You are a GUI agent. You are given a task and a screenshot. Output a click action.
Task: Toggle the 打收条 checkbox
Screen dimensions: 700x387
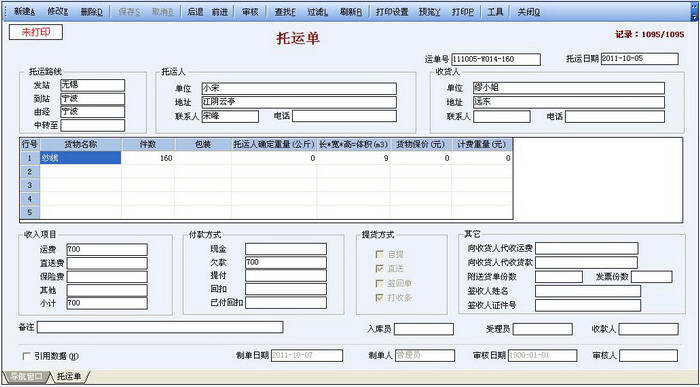(380, 298)
